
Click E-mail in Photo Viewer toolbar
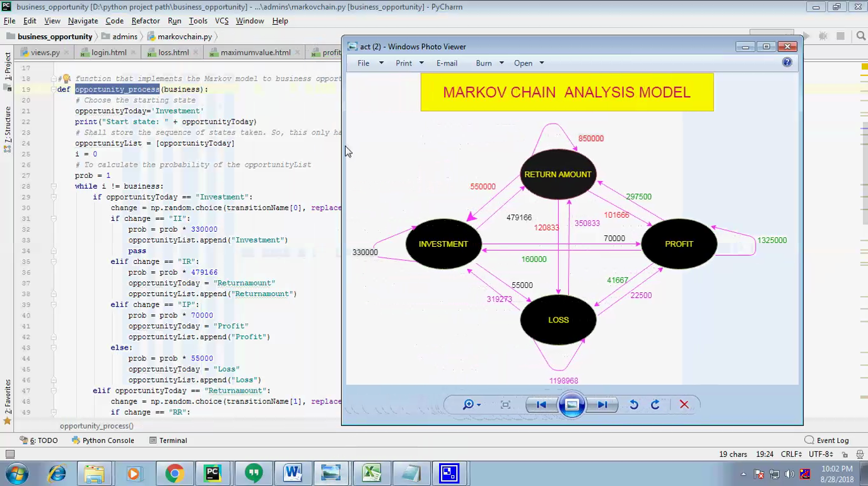point(447,63)
